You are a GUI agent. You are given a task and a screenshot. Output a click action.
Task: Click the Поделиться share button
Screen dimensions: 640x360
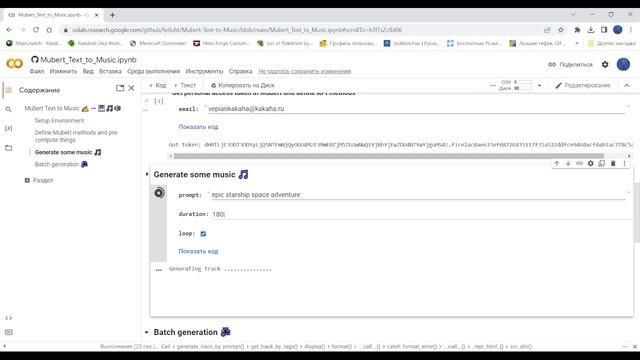point(570,64)
